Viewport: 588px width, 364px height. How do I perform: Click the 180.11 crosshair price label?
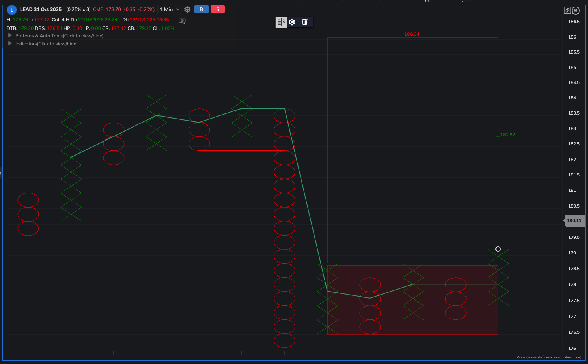pyautogui.click(x=574, y=221)
